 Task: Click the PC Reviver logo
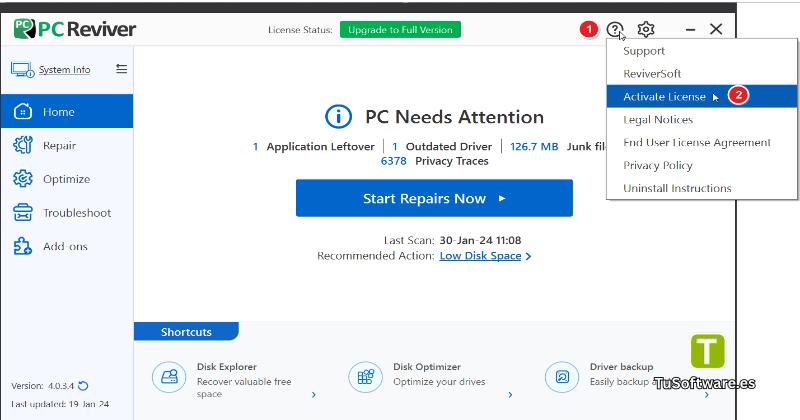pyautogui.click(x=74, y=29)
